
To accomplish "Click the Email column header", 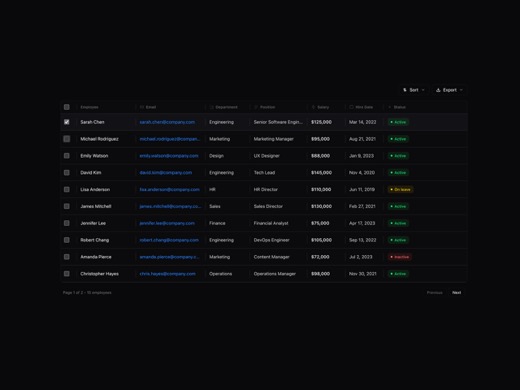I will pos(148,107).
